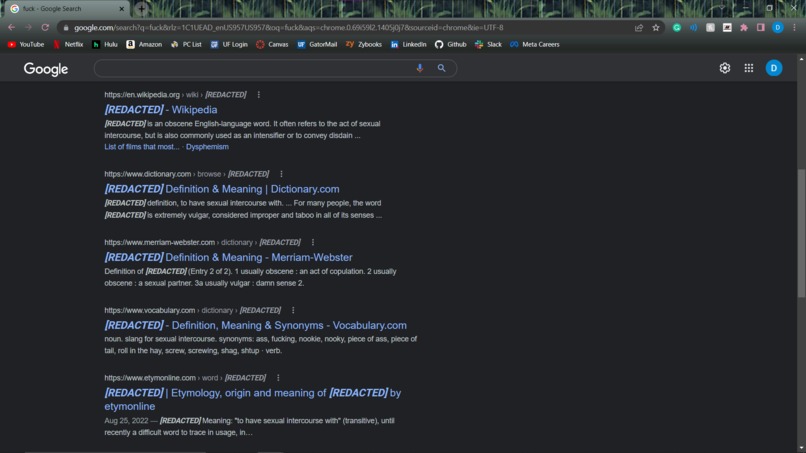Open the Chrome three-dot menu
The height and width of the screenshot is (453, 806).
(x=794, y=28)
